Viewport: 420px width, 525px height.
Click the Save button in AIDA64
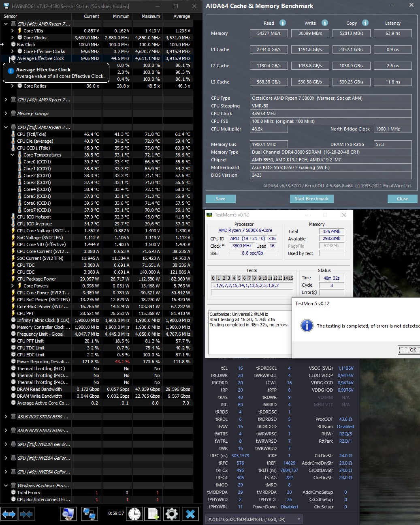221,199
